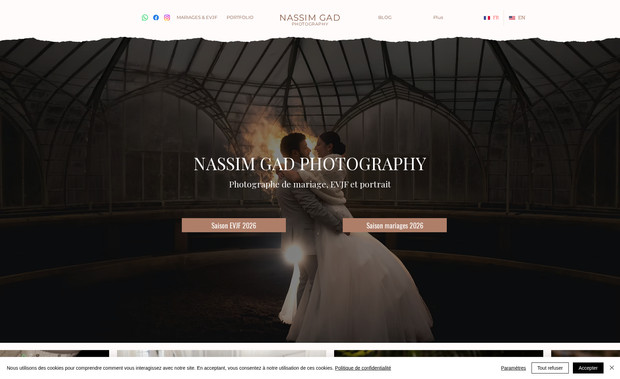Close the cookie banner with X

coord(611,368)
